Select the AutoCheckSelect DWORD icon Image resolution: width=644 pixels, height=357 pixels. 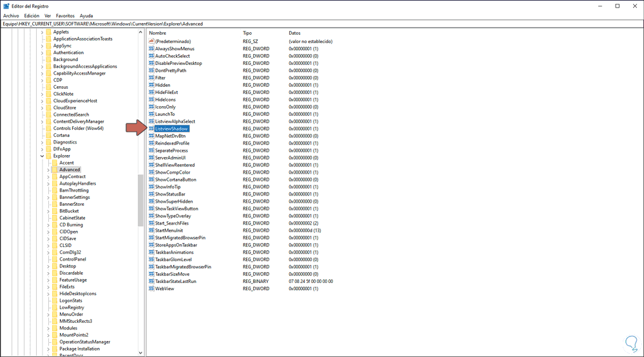[151, 56]
